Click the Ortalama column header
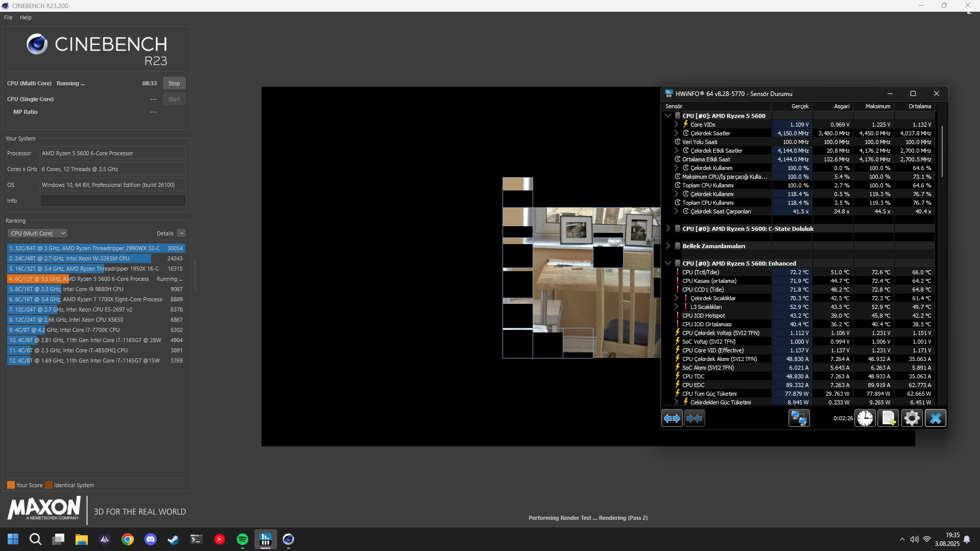Viewport: 980px width, 551px height. point(915,106)
